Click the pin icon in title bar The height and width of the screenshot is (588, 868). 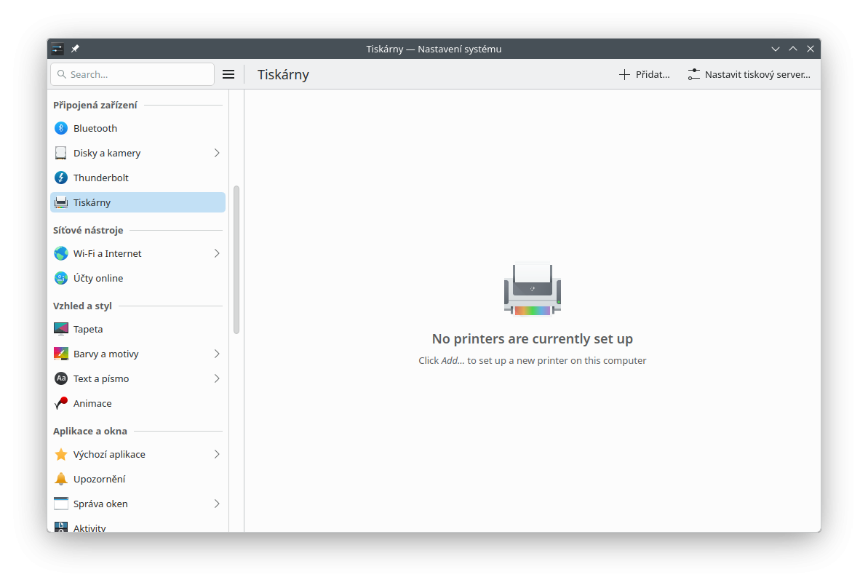(75, 49)
